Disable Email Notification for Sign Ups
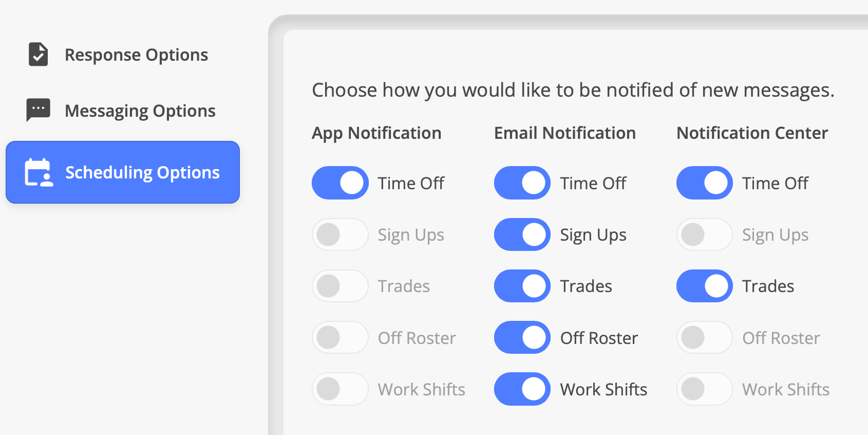This screenshot has width=868, height=435. (522, 234)
